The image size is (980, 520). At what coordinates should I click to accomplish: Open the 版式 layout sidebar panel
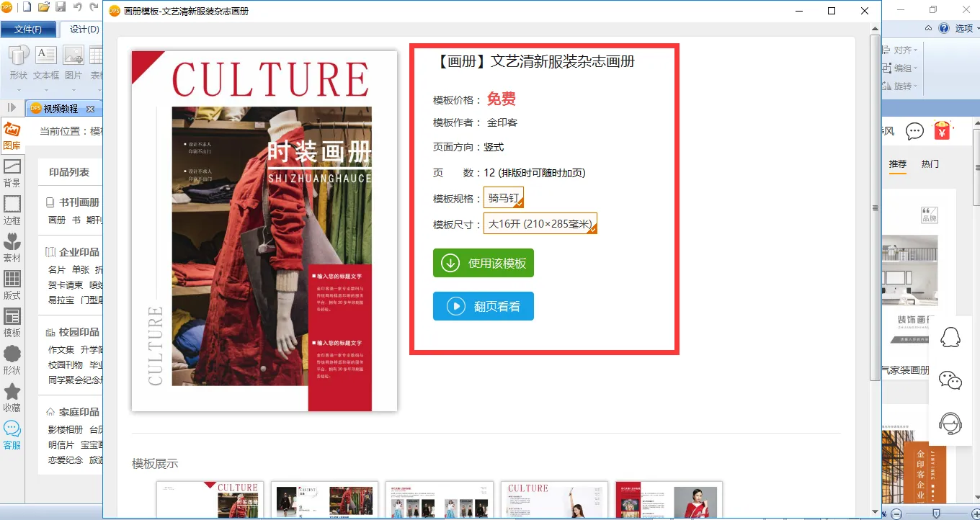pos(12,285)
